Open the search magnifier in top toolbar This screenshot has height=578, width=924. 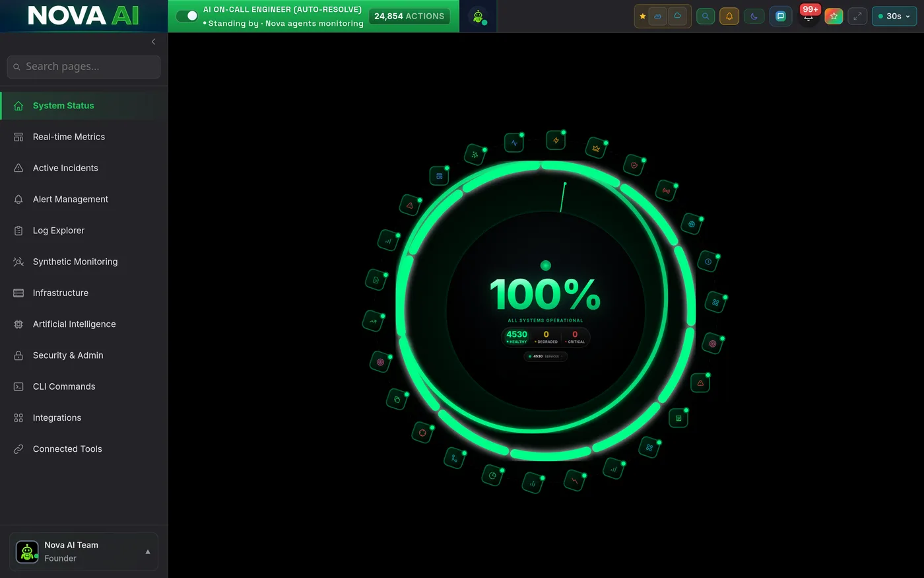tap(706, 17)
